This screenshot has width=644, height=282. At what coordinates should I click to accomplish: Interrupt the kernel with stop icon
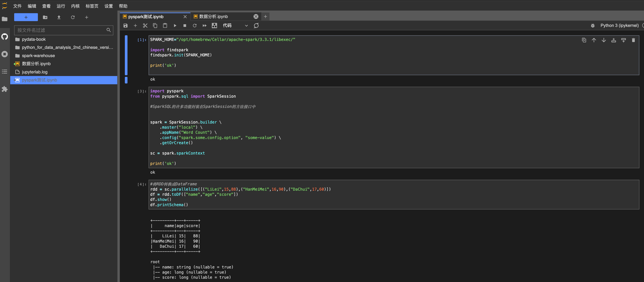[x=185, y=26]
